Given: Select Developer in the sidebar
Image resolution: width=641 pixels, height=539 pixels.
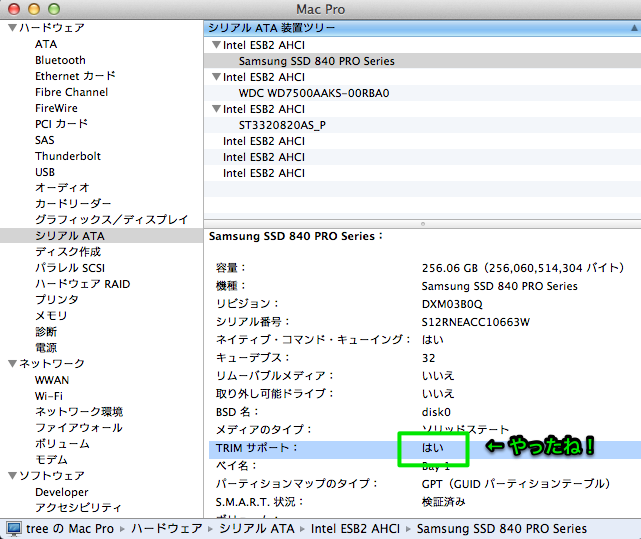Looking at the screenshot, I should (62, 492).
